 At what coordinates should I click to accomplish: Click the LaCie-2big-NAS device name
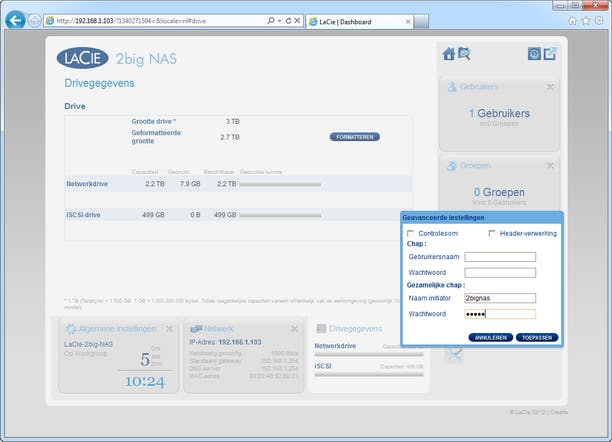tap(88, 344)
